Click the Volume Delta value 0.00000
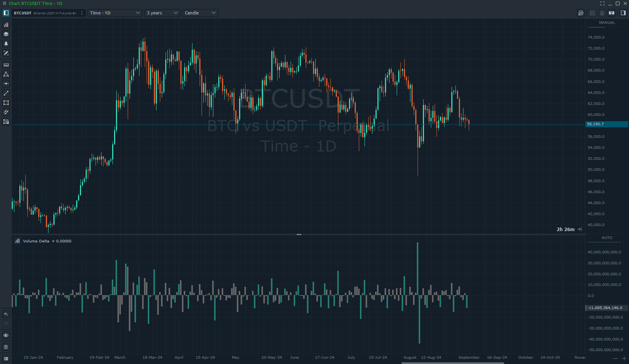 click(x=64, y=241)
